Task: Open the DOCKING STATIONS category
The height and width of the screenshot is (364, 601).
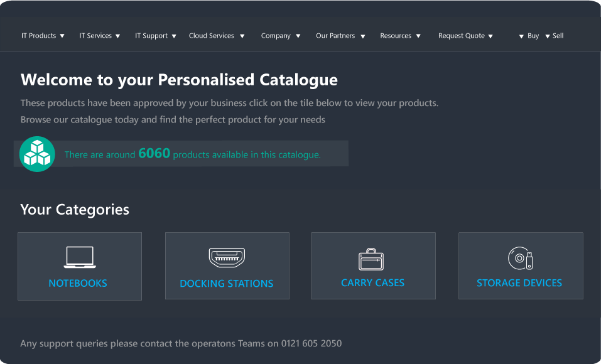Action: [x=227, y=284]
